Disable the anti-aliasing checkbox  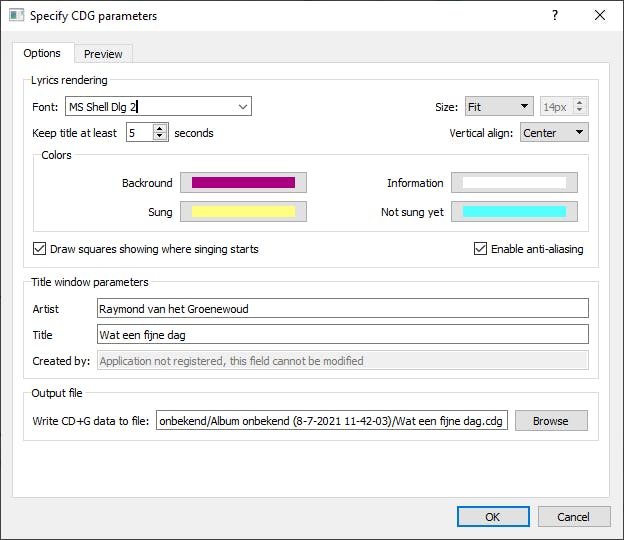[x=481, y=249]
